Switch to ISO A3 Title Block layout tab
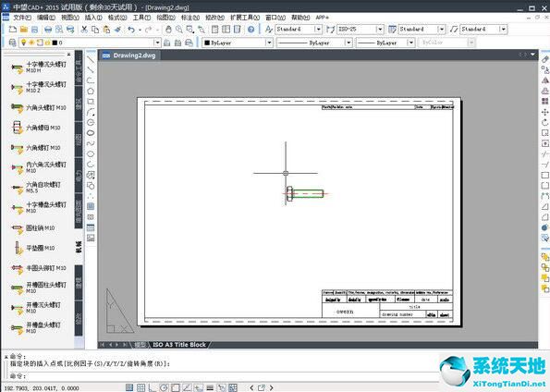Viewport: 550px width, 392px height. click(179, 345)
